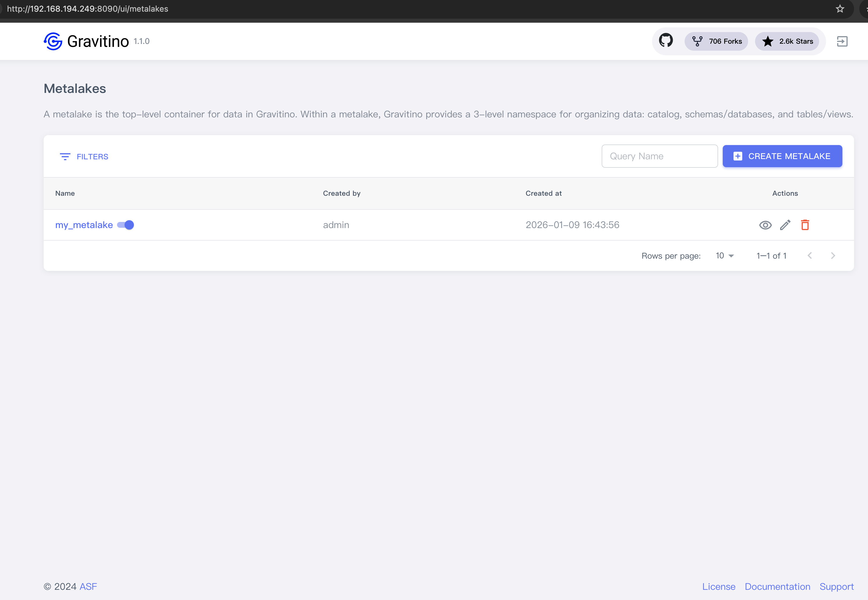Sort by Created at column header
This screenshot has height=600, width=868.
(543, 193)
